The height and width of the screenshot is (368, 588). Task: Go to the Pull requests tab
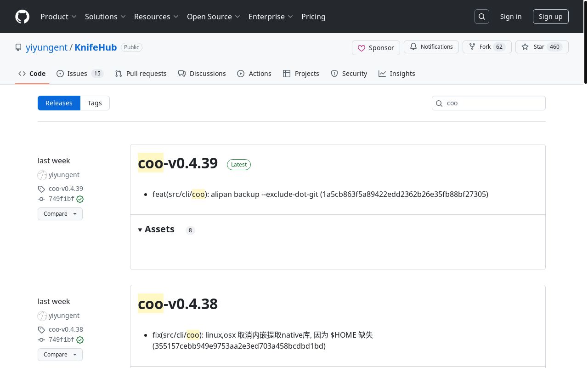coord(141,74)
